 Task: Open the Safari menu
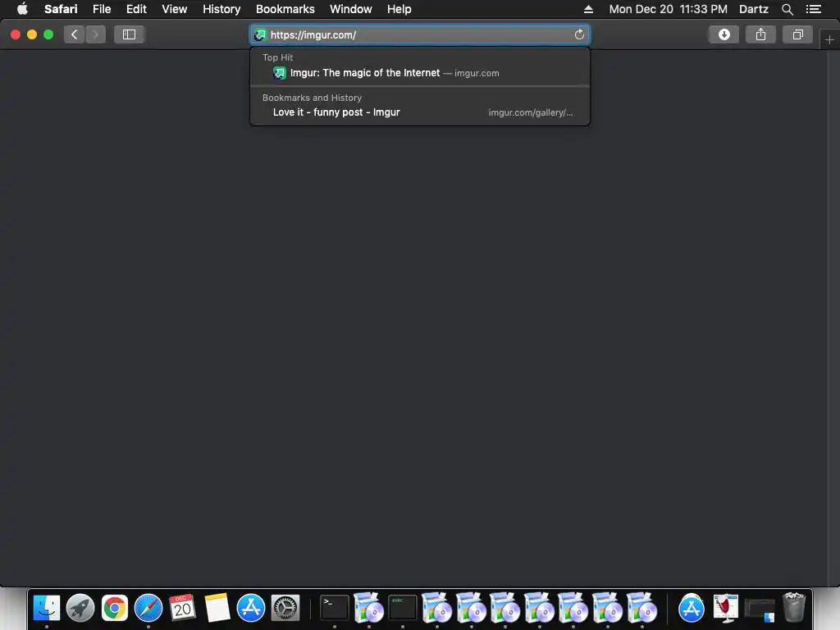[61, 9]
